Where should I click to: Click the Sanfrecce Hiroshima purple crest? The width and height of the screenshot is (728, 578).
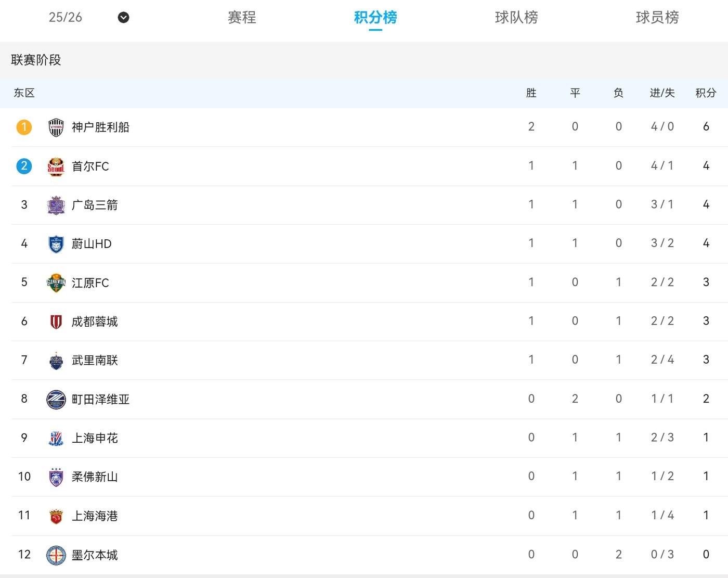[56, 205]
